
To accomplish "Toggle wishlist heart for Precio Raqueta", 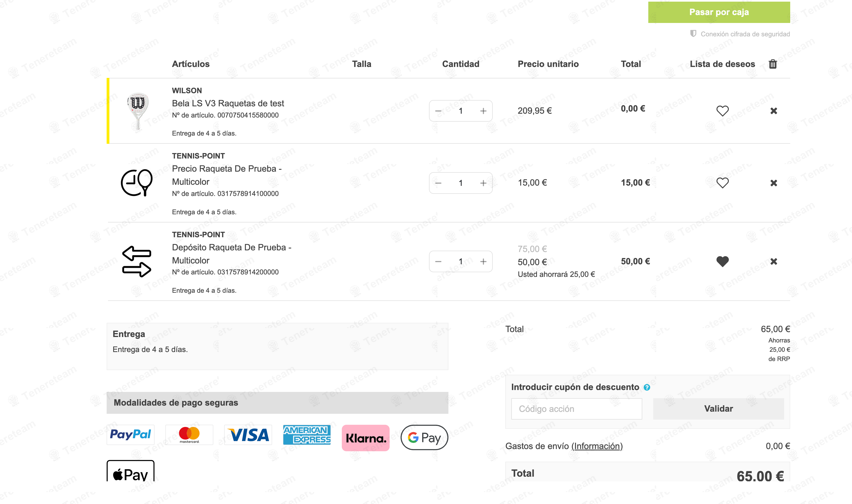I will [x=722, y=183].
